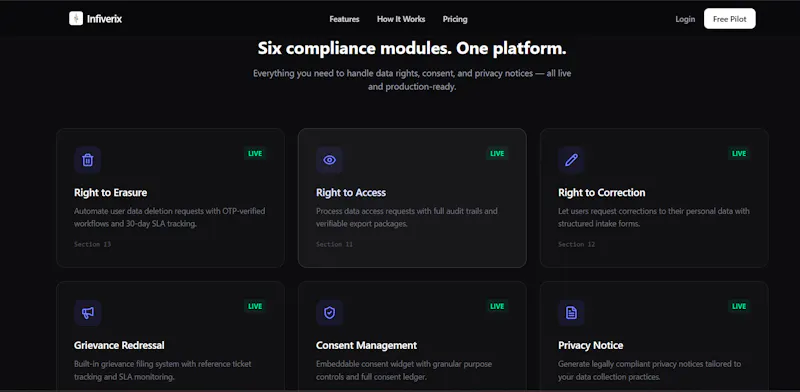
Task: Click the 'Everything you need to handle data rights' subtitle
Action: click(x=412, y=80)
